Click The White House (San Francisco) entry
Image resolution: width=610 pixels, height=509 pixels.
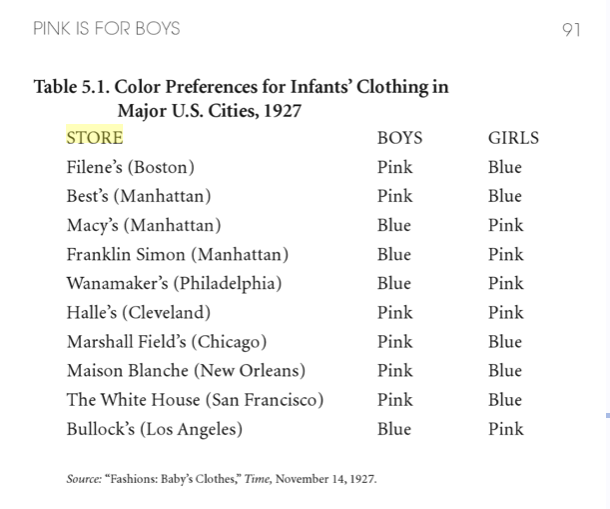coord(194,400)
